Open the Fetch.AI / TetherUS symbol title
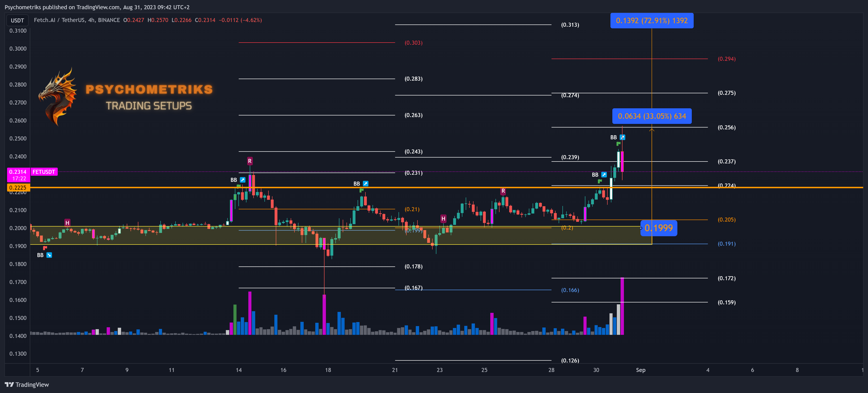This screenshot has width=868, height=393. coord(77,20)
